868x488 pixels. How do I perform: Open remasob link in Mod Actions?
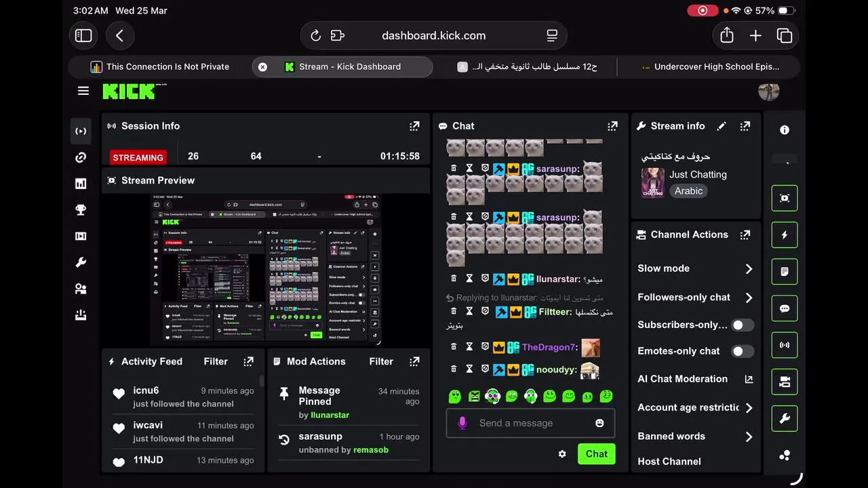point(371,450)
